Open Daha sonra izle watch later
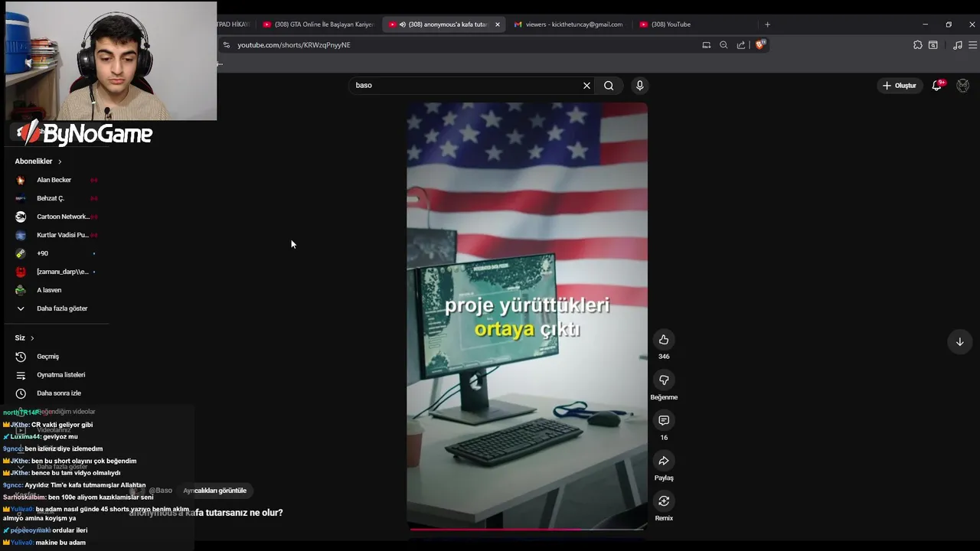The height and width of the screenshot is (551, 980). click(x=59, y=393)
